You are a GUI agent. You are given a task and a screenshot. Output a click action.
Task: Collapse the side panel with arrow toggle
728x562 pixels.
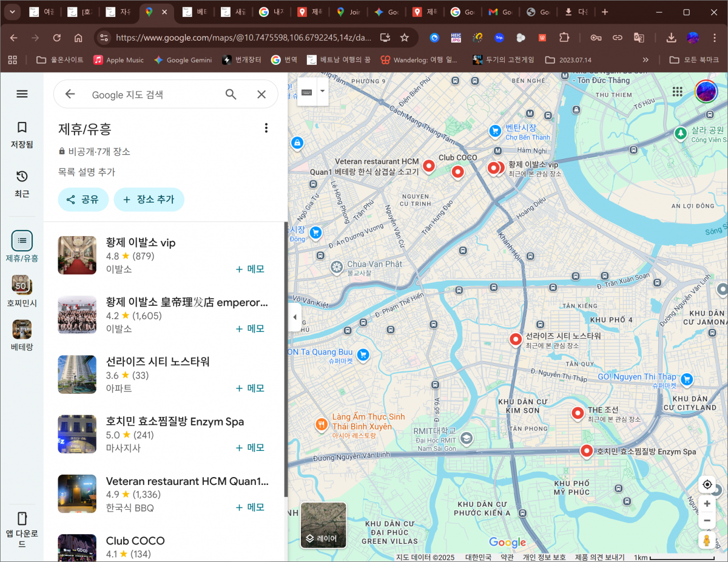(x=295, y=317)
